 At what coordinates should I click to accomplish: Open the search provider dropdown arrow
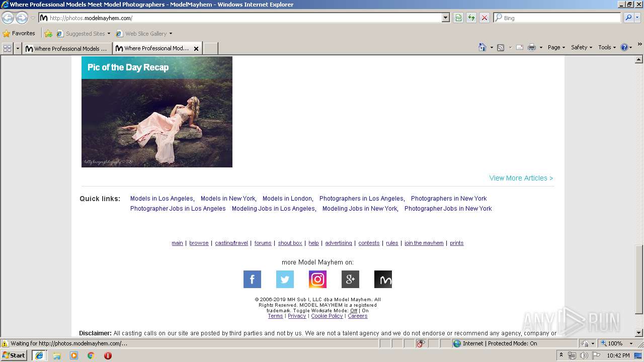[638, 18]
